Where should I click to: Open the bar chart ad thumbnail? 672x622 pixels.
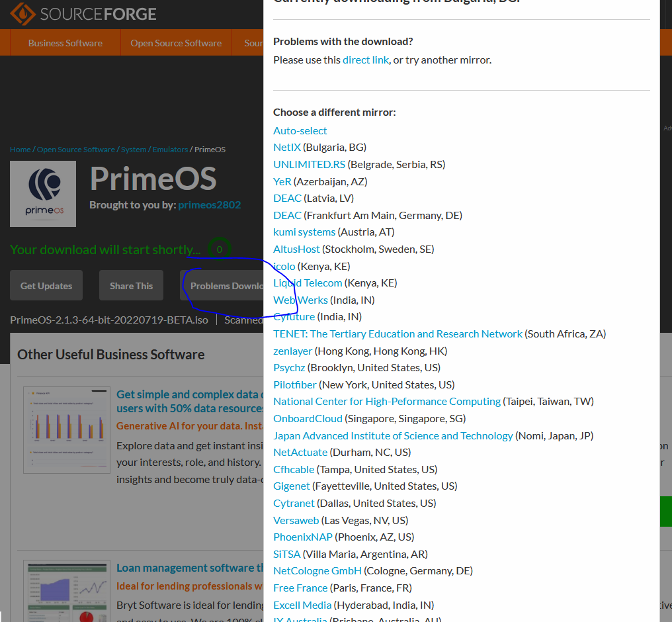click(x=67, y=430)
